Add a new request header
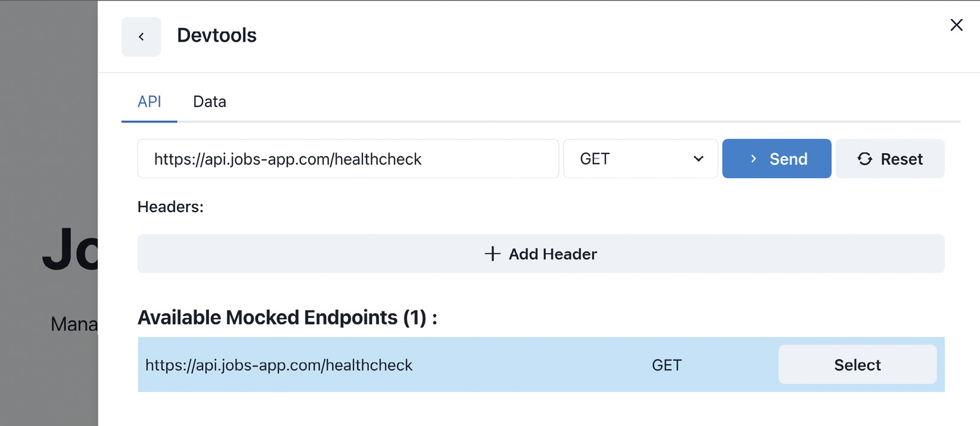 click(540, 254)
